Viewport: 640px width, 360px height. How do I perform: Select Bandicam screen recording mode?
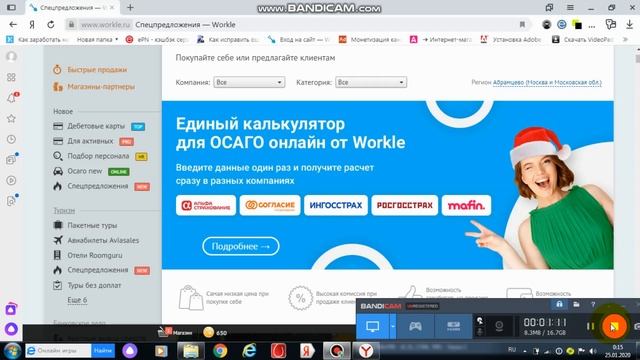(372, 326)
